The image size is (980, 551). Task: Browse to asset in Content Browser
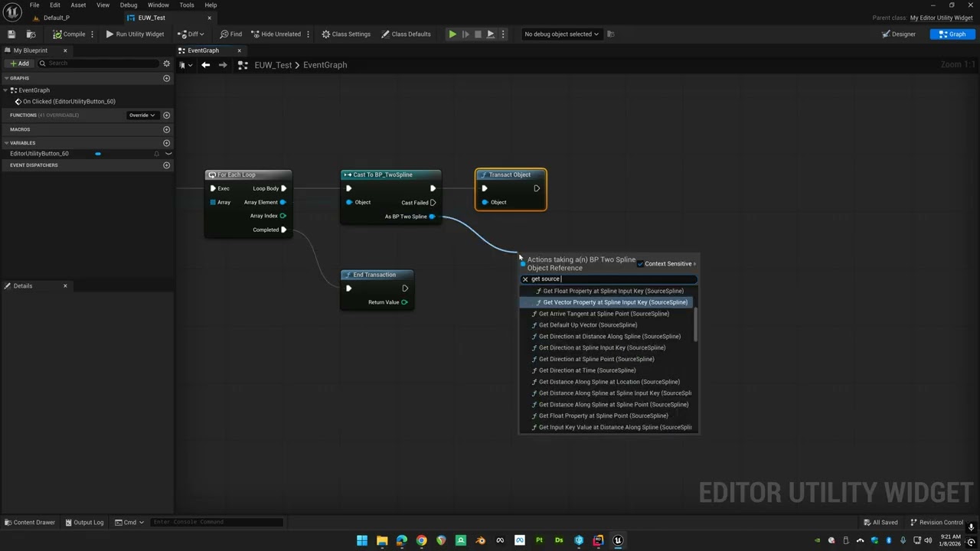coord(31,34)
